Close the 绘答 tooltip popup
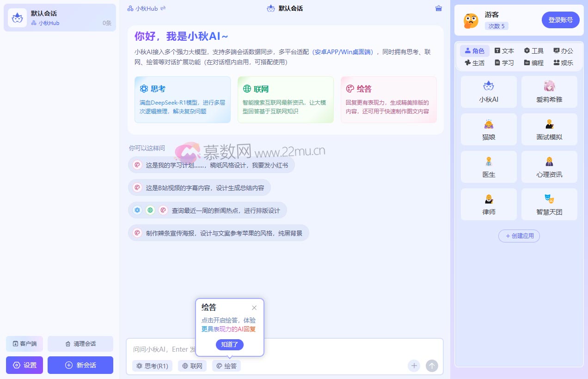Viewport: 588px width, 379px height. [x=254, y=308]
